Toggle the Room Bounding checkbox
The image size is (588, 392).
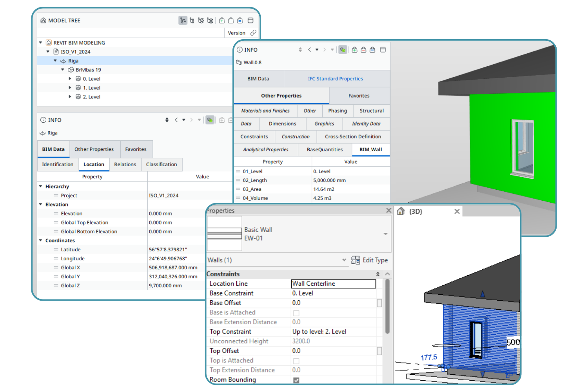(x=296, y=380)
